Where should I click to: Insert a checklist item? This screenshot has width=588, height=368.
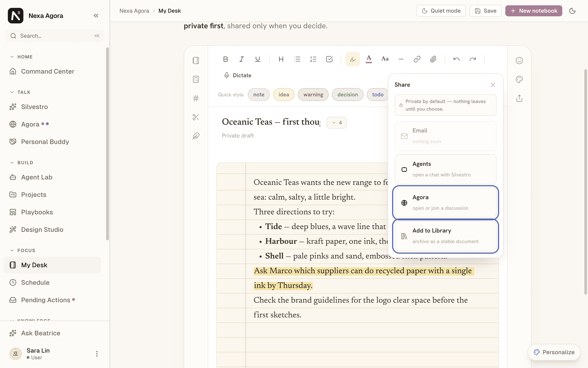click(329, 59)
